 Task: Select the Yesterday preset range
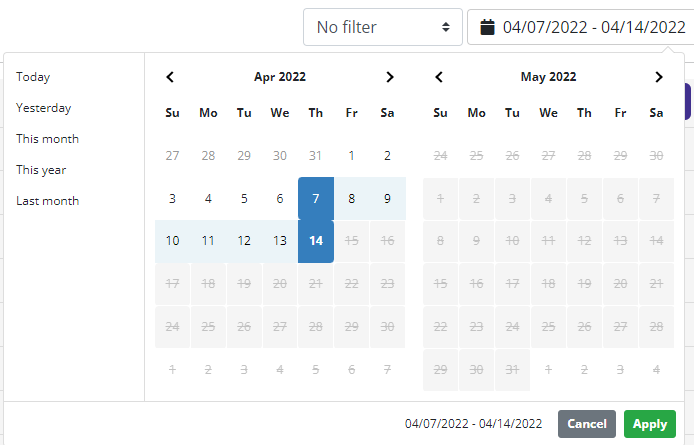tap(44, 108)
